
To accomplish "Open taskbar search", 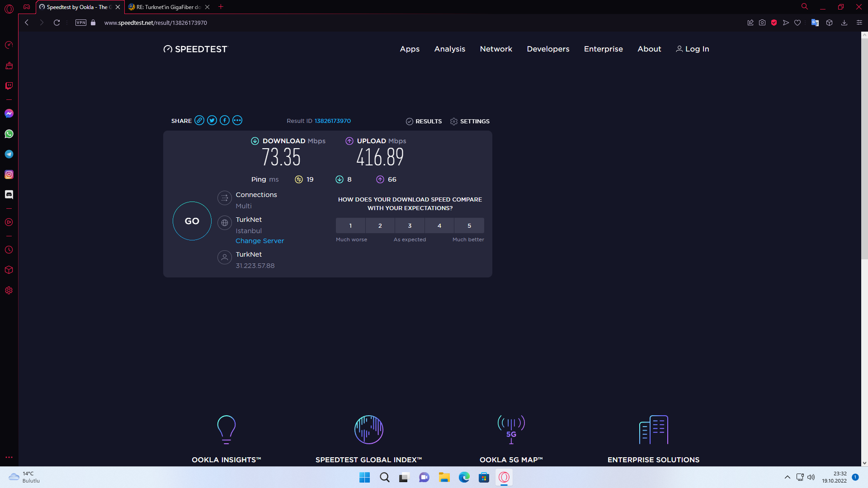I will [x=384, y=477].
